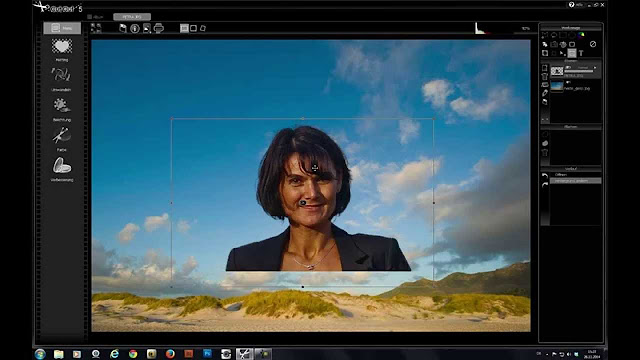The width and height of the screenshot is (640, 360).
Task: Switch to the open image file tab
Action: coord(132,17)
